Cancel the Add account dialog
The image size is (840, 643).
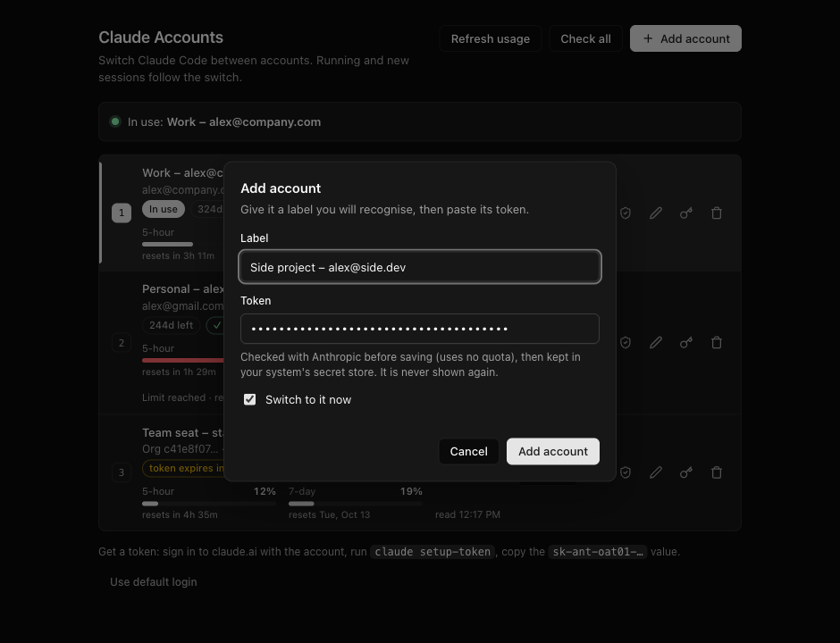click(x=469, y=451)
